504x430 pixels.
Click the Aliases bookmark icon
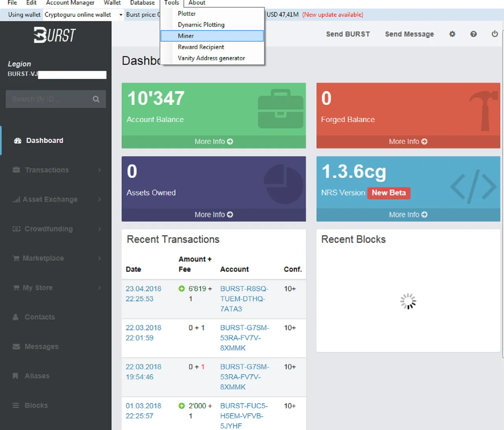15,376
